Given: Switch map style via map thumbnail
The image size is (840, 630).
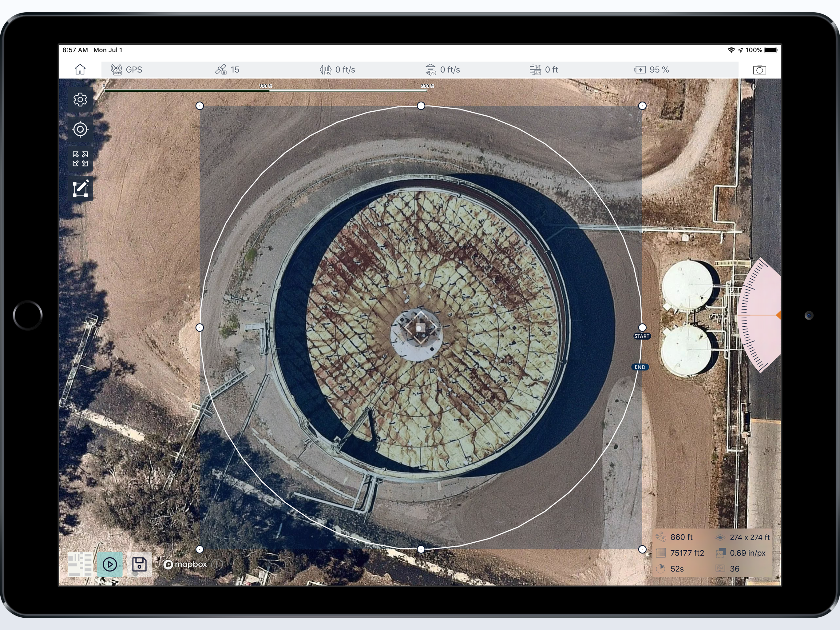Looking at the screenshot, I should (80, 564).
